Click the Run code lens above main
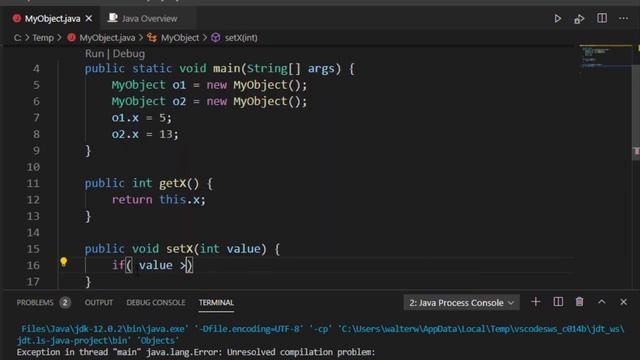The image size is (640, 360). [x=94, y=53]
